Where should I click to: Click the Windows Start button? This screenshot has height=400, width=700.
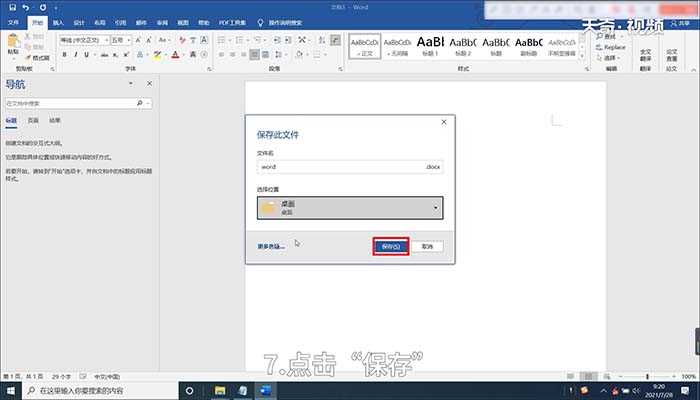11,390
